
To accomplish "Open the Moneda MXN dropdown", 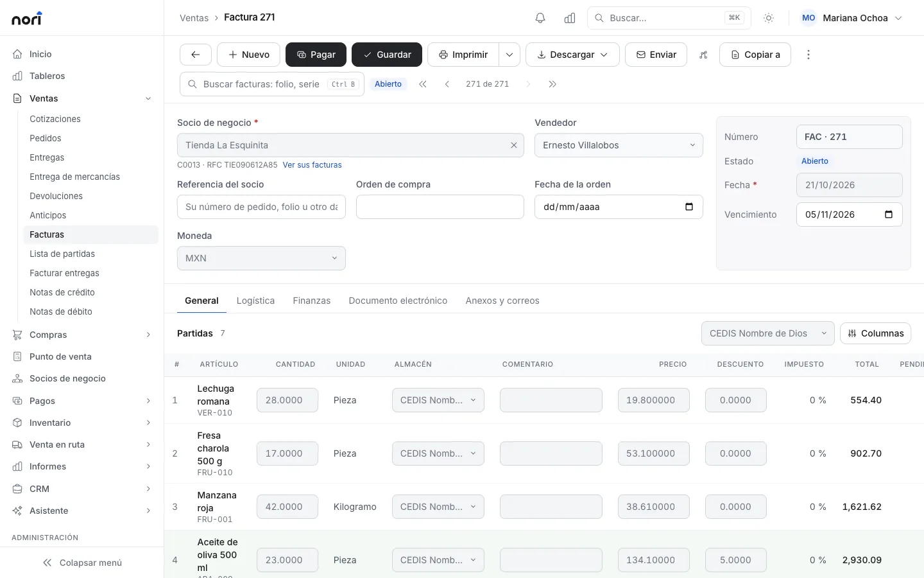I will (x=261, y=258).
